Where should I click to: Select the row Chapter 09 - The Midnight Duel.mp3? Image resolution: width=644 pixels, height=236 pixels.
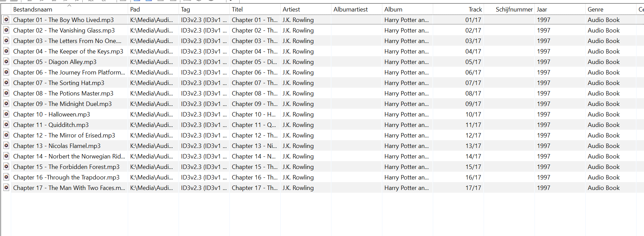62,104
